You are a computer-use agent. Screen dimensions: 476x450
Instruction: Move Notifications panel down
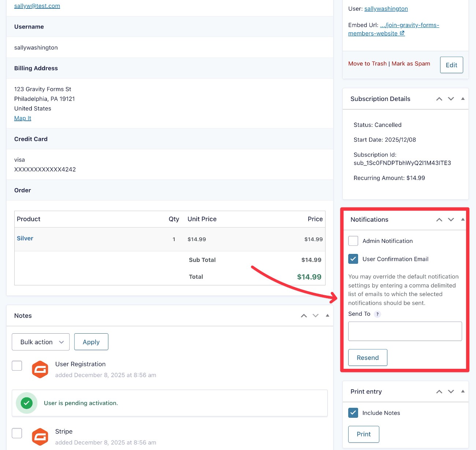451,220
